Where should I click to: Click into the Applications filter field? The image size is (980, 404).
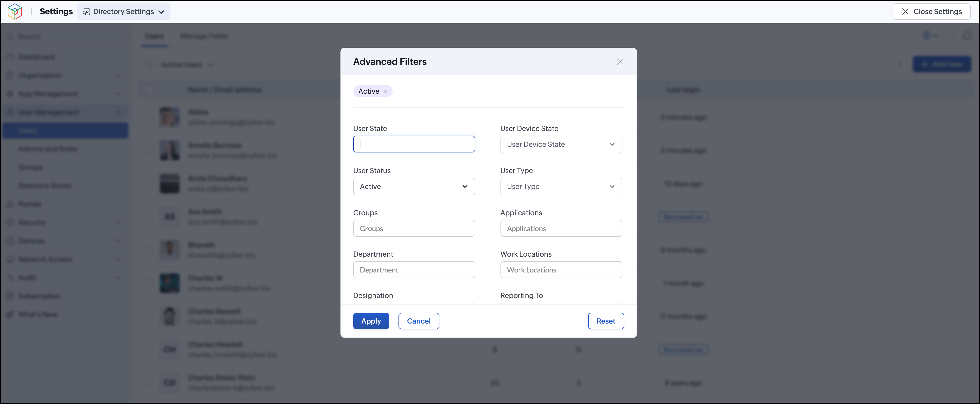(x=561, y=228)
